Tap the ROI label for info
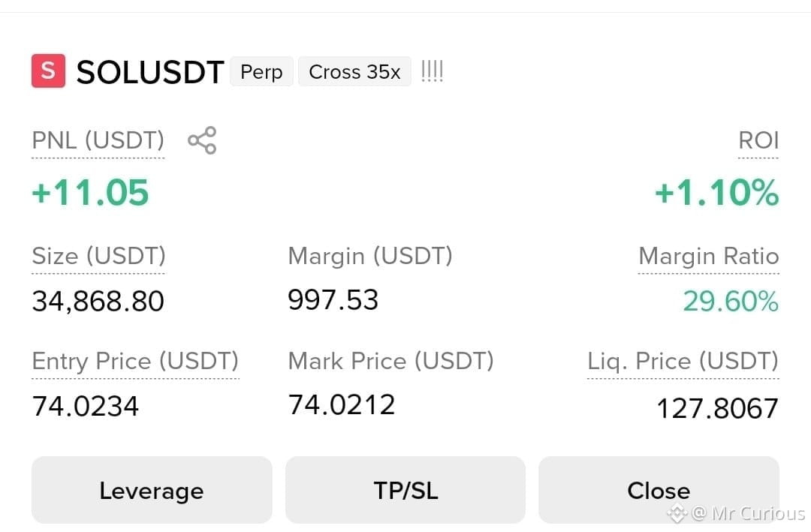Screen dimensions: 811x532 (x=758, y=140)
